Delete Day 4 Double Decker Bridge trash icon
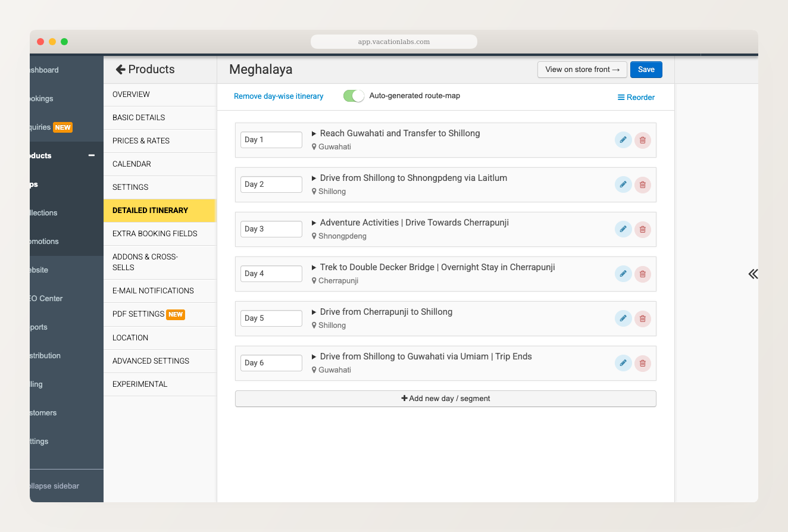788x532 pixels. click(643, 274)
